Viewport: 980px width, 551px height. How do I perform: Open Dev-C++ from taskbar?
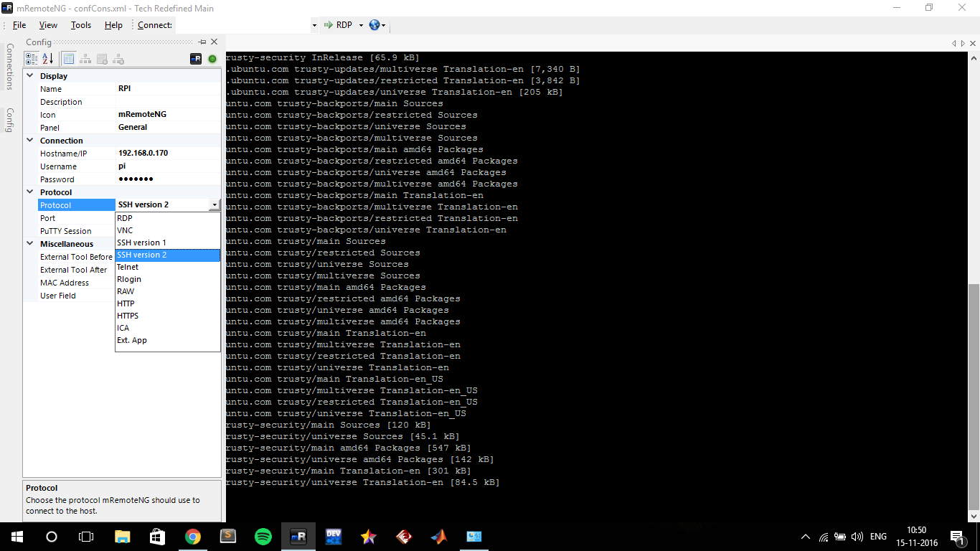[334, 536]
